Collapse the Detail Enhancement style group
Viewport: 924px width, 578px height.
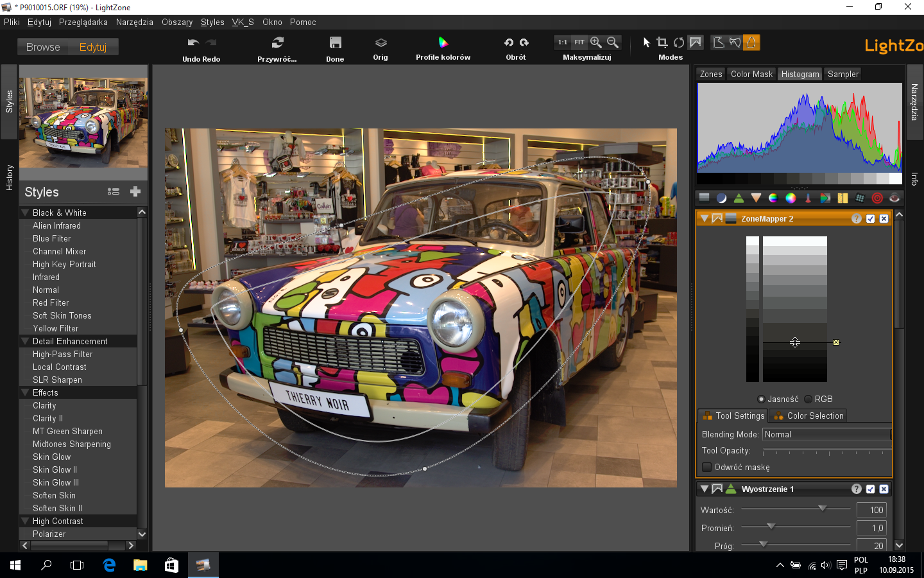coord(26,341)
